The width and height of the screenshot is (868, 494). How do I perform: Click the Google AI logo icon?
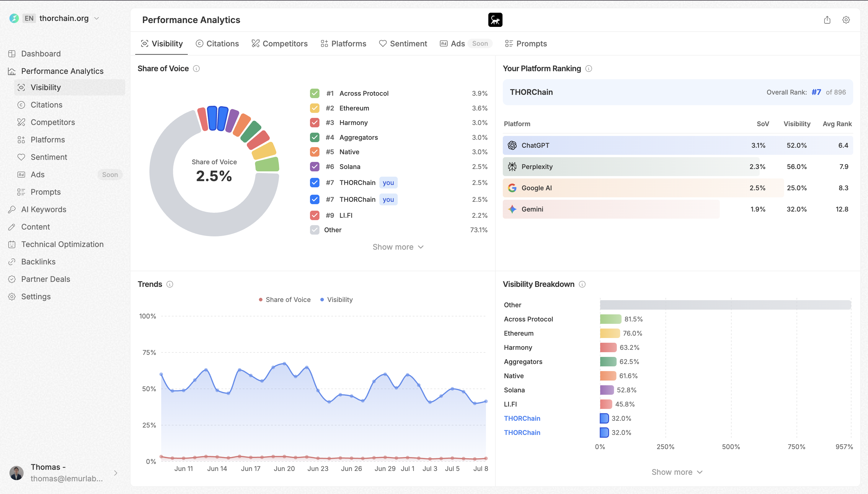pyautogui.click(x=512, y=188)
